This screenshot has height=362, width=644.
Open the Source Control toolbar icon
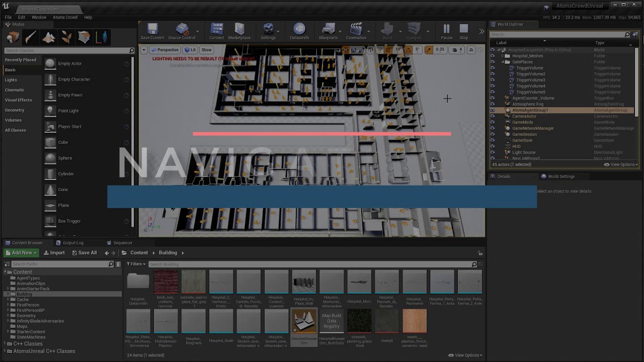click(182, 31)
